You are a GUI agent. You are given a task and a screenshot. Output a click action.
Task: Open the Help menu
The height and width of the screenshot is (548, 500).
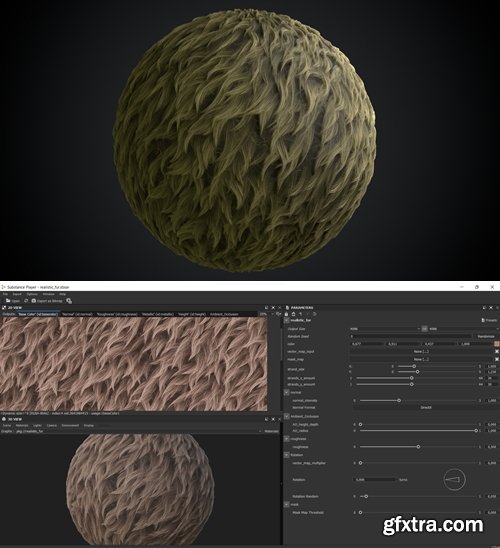pyautogui.click(x=63, y=294)
